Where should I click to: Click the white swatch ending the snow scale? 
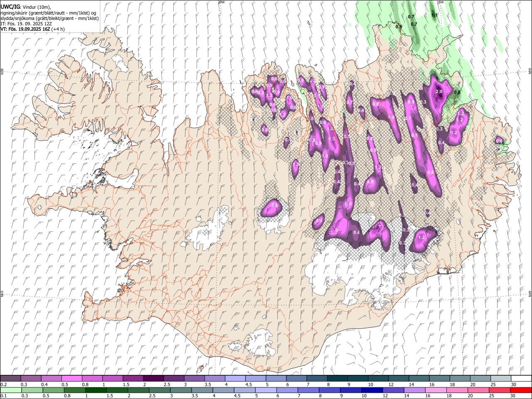click(x=521, y=378)
